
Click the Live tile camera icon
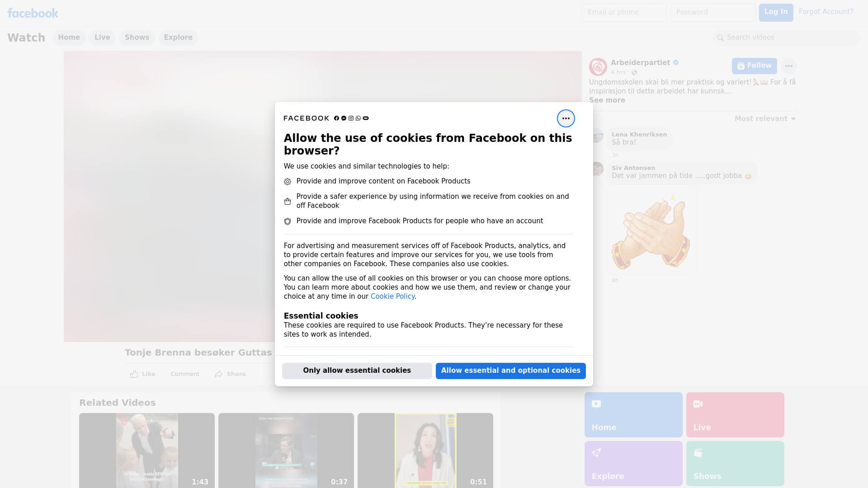[x=698, y=404]
